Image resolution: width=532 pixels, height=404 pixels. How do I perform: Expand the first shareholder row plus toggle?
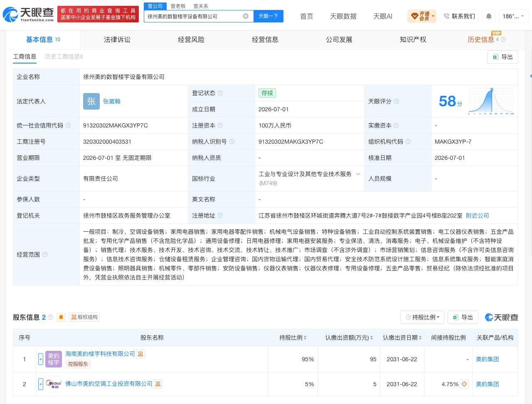41,359
